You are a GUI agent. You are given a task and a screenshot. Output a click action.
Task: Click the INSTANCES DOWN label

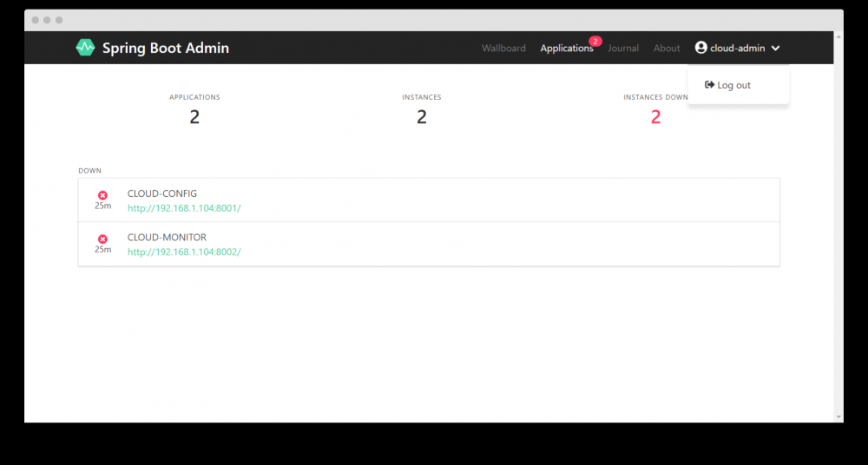click(x=655, y=97)
